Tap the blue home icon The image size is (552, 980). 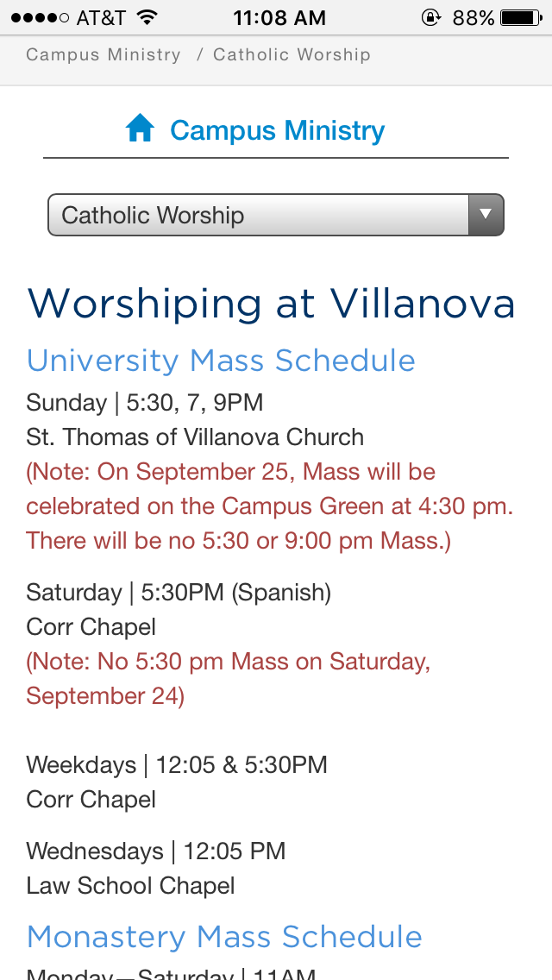click(x=140, y=129)
